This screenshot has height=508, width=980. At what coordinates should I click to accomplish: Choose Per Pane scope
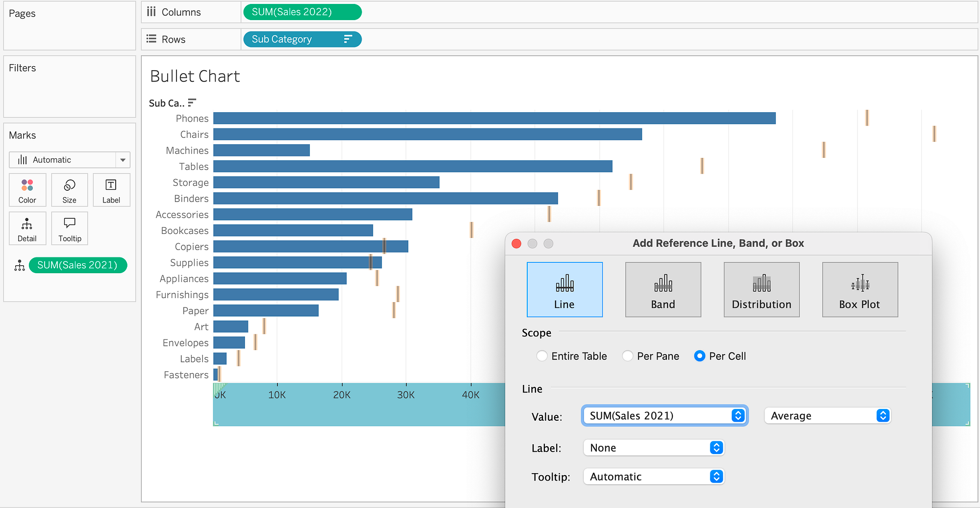(628, 356)
